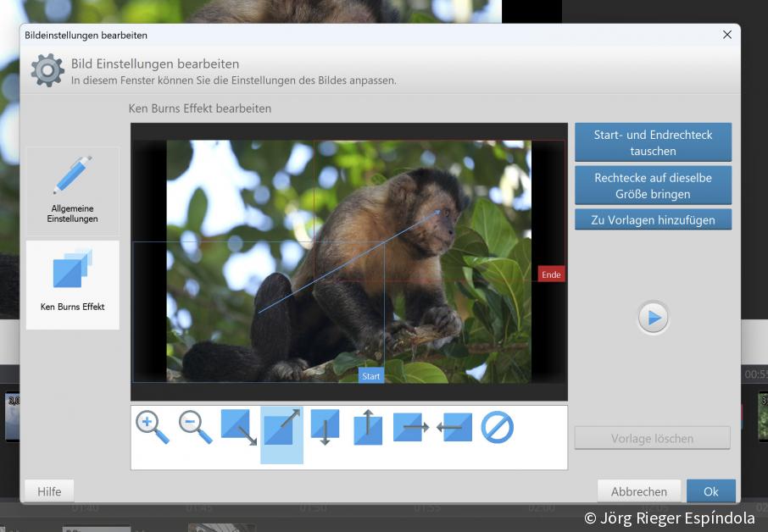Choose the no-effect template icon
Image resolution: width=768 pixels, height=532 pixels.
tap(498, 427)
